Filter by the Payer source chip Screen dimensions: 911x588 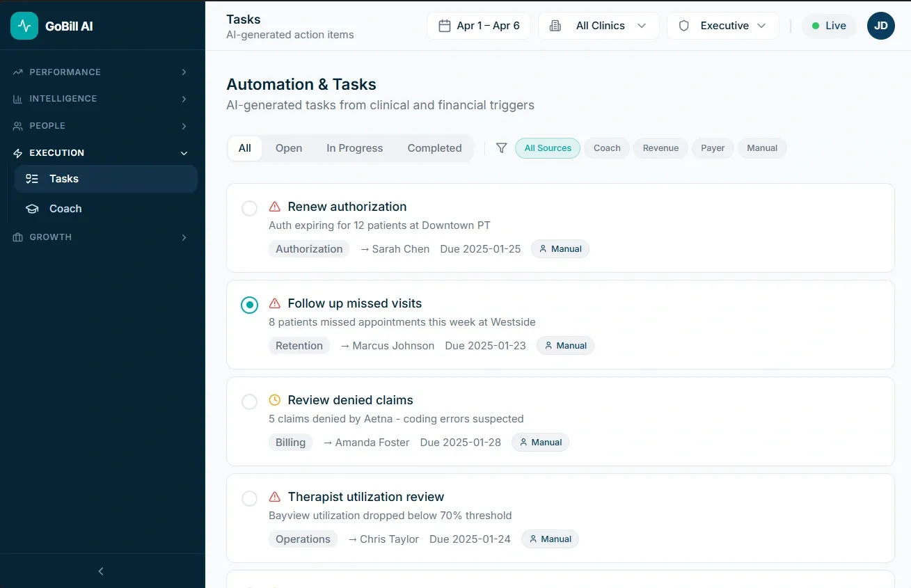coord(713,148)
